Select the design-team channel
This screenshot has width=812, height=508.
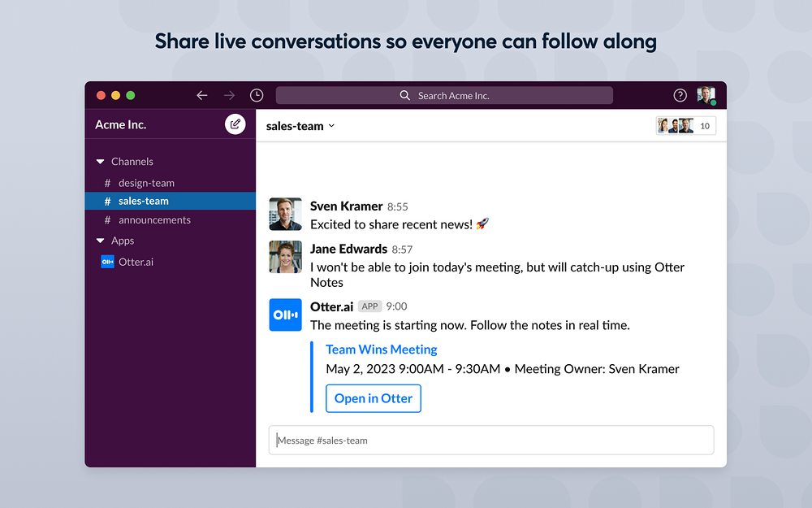tap(171, 183)
